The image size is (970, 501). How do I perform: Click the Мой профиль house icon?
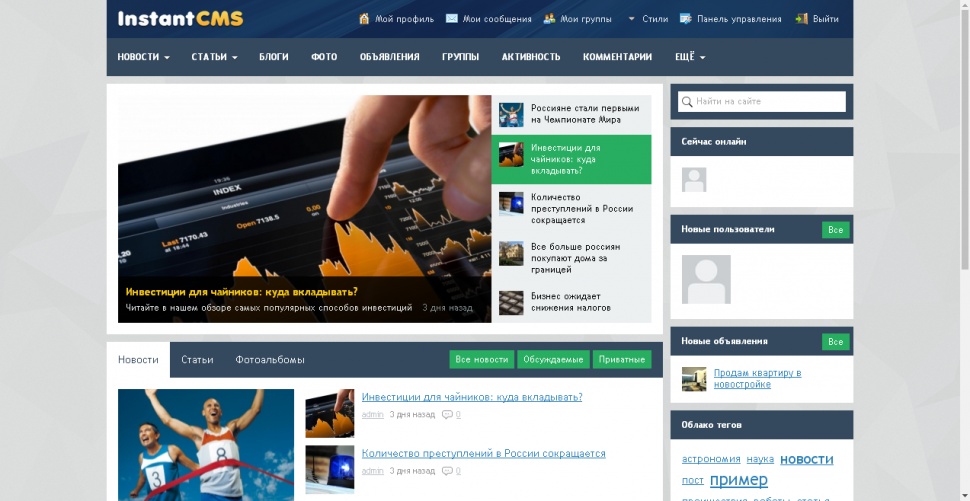(364, 19)
